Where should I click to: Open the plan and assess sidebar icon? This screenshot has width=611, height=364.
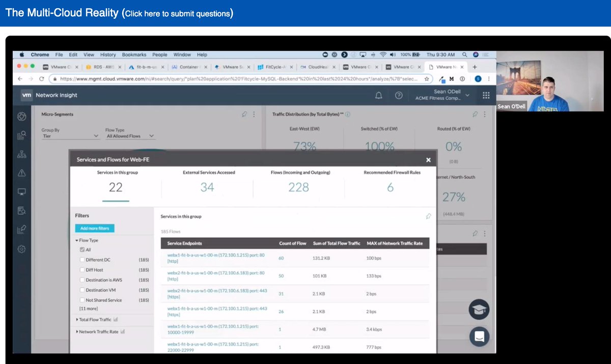pos(21,135)
